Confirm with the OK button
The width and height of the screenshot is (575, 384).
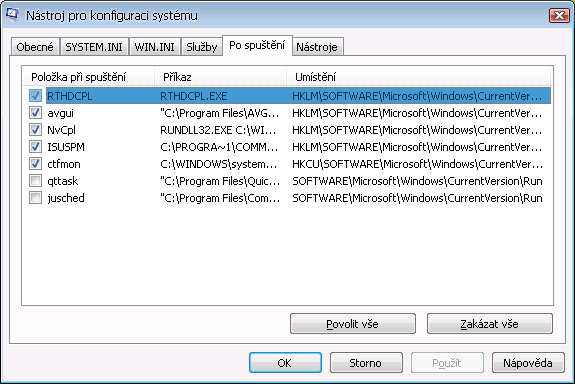click(x=285, y=363)
